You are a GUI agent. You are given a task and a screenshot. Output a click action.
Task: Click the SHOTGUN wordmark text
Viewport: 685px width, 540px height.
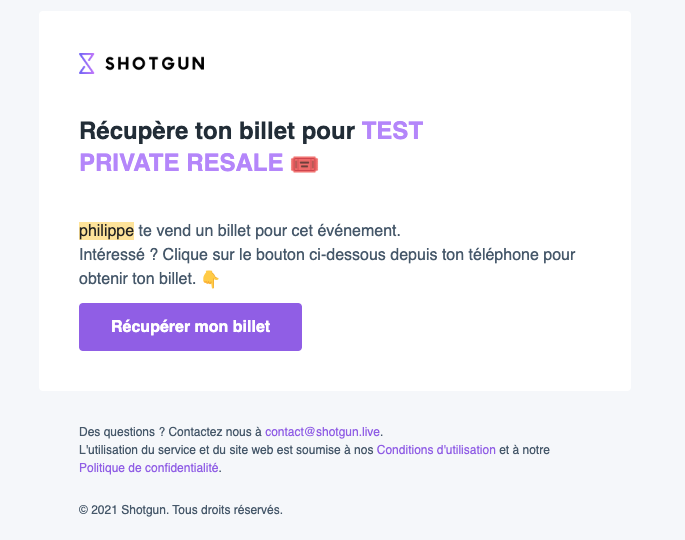tap(155, 64)
